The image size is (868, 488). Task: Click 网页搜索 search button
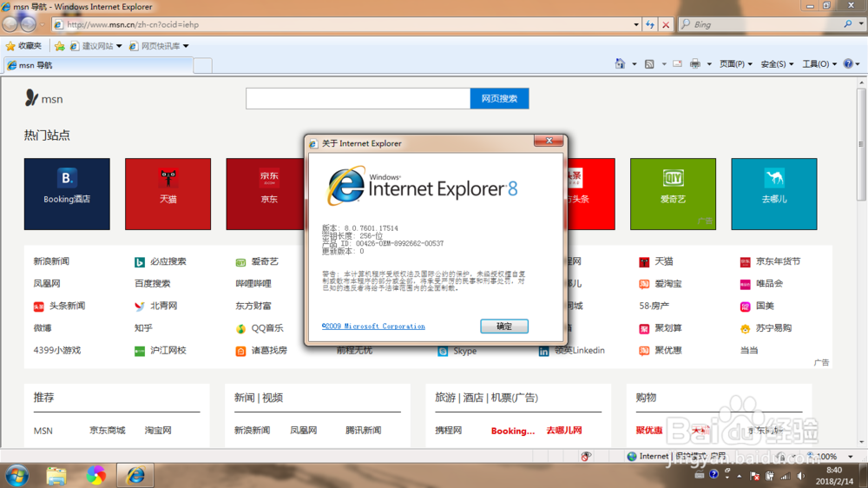pos(499,99)
